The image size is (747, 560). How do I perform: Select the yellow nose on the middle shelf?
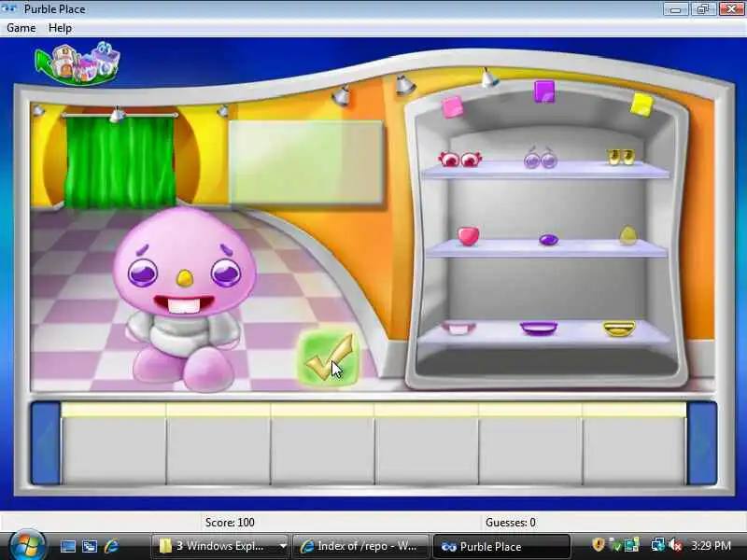pyautogui.click(x=628, y=236)
